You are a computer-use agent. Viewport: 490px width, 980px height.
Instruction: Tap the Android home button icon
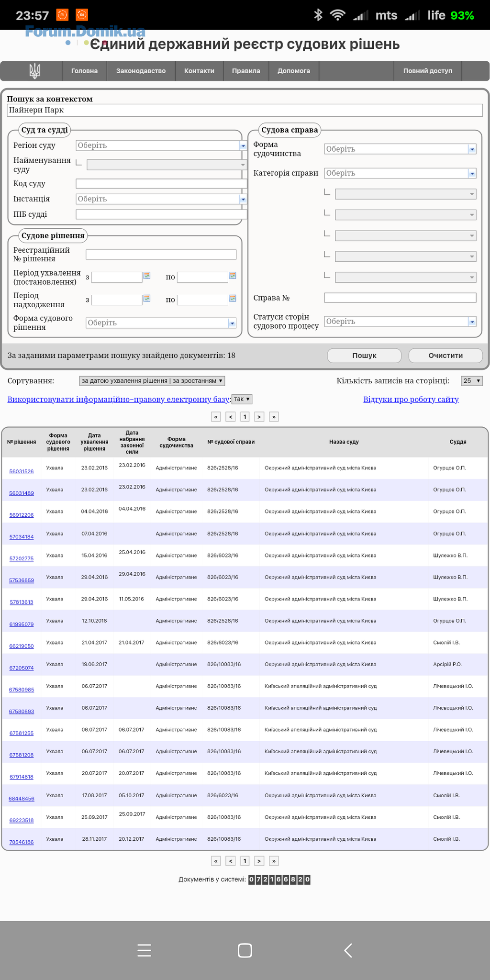click(x=245, y=950)
